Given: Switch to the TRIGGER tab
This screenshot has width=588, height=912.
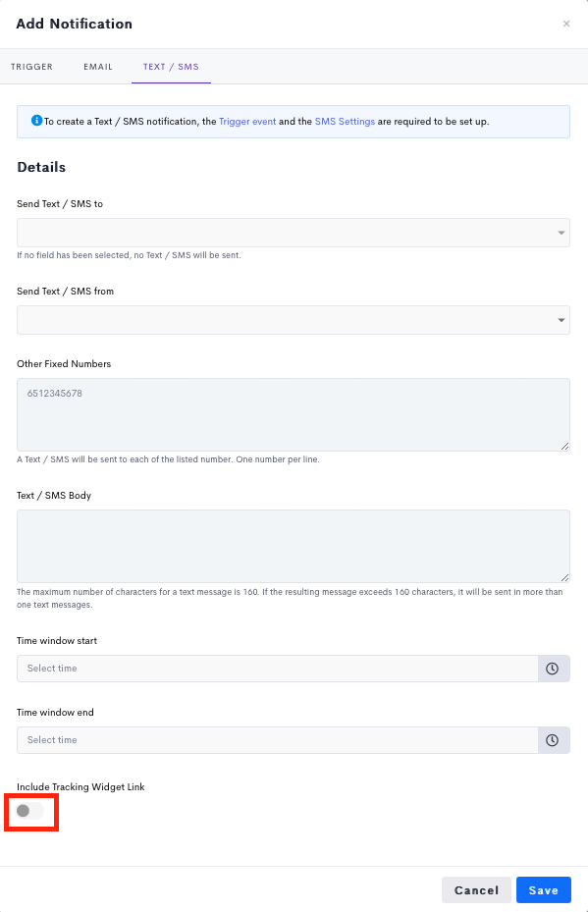Looking at the screenshot, I should 32,67.
